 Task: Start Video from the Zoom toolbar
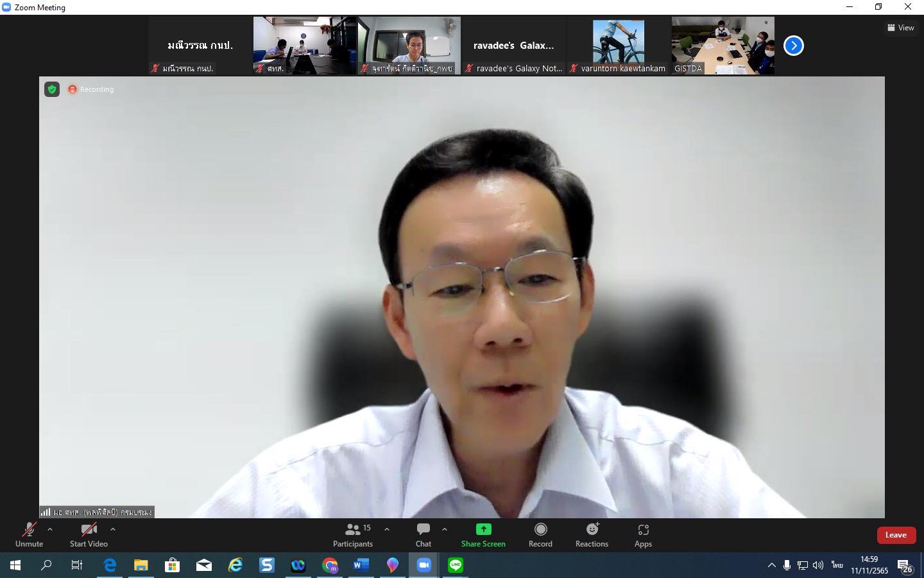coord(89,535)
